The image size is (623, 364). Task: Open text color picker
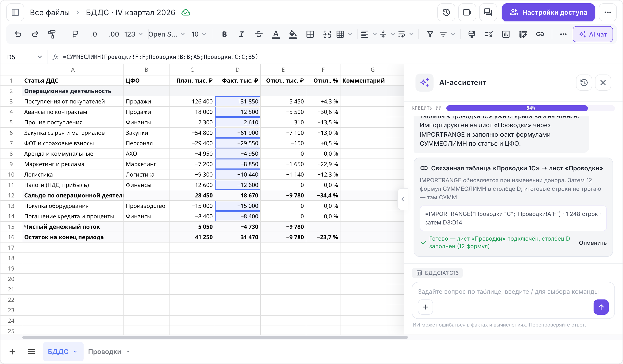click(276, 34)
